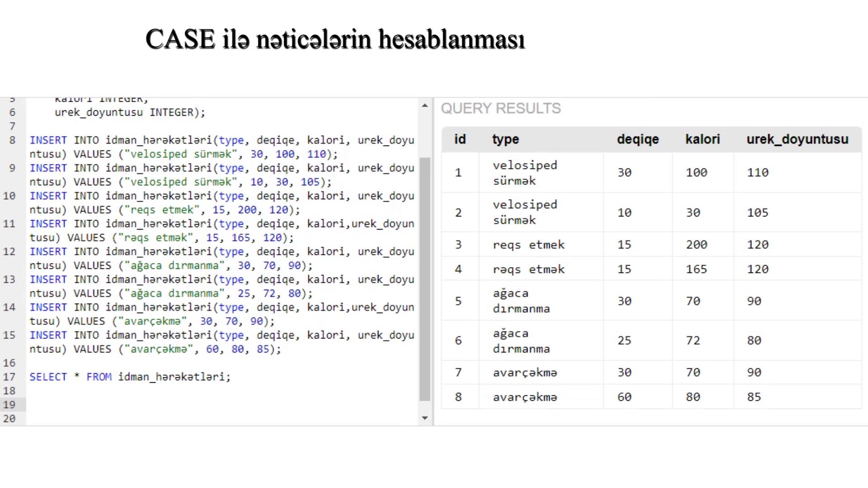Click kalori value 100 in result row 1
The width and height of the screenshot is (868, 488).
696,173
